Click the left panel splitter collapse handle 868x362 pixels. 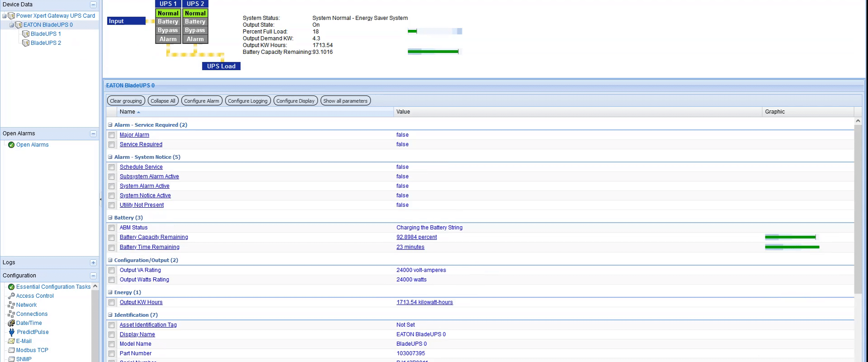pyautogui.click(x=101, y=199)
